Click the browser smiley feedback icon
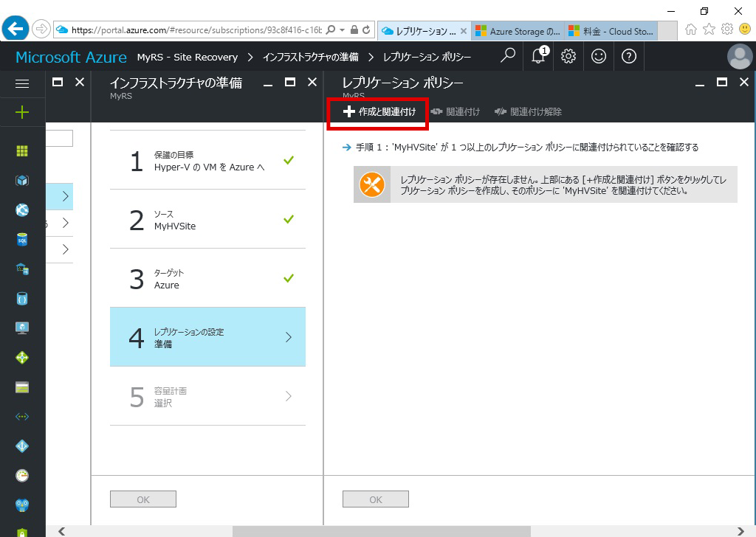 [x=745, y=30]
